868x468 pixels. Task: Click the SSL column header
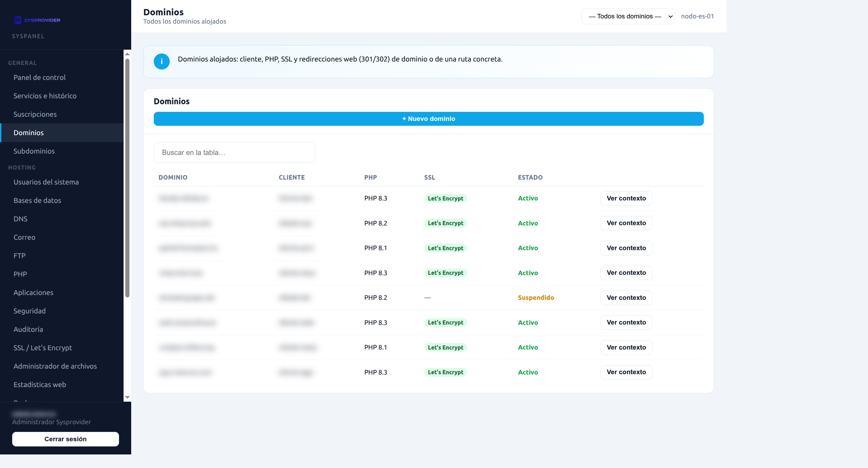tap(429, 177)
